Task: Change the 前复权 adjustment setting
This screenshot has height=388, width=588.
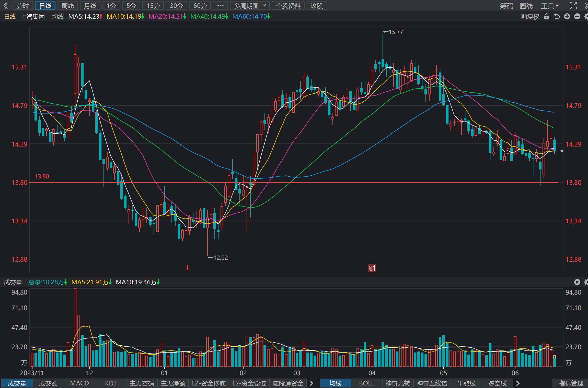Action: tap(530, 17)
